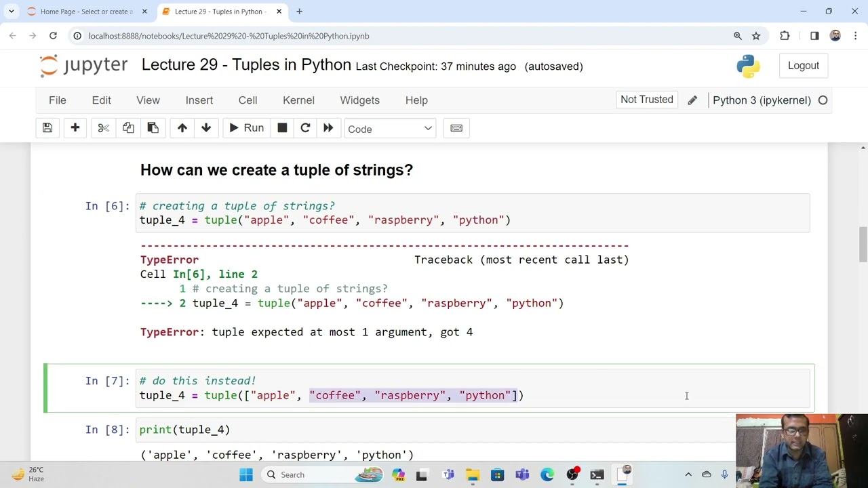The image size is (868, 488).
Task: Restart kernel and re-run whole notebook
Action: point(328,128)
